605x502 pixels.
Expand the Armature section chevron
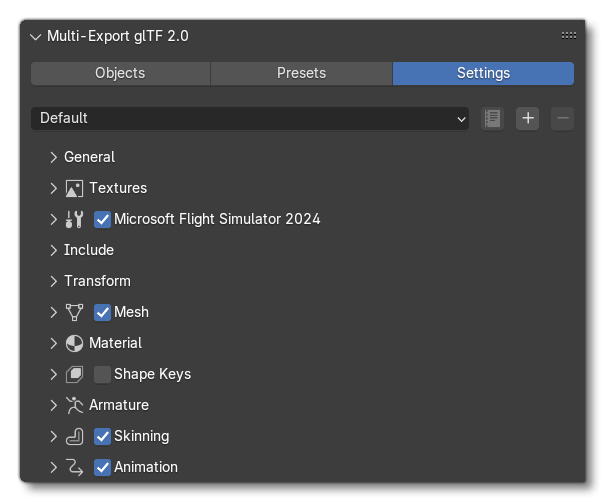click(x=53, y=406)
